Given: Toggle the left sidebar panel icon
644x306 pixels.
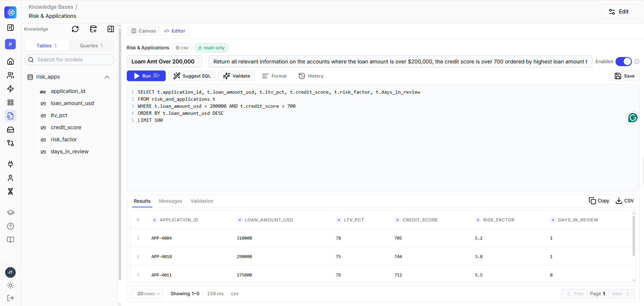Looking at the screenshot, I should pyautogui.click(x=10, y=28).
